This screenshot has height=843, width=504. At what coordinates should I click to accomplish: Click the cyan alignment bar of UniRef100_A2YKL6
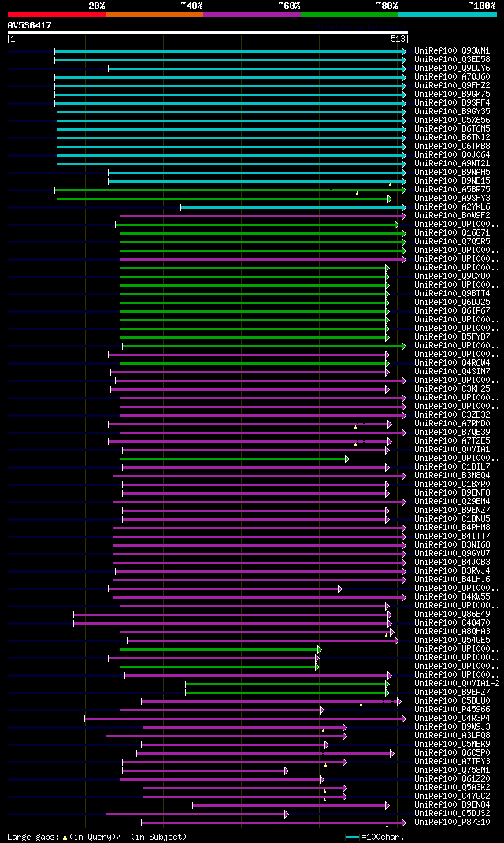[294, 207]
